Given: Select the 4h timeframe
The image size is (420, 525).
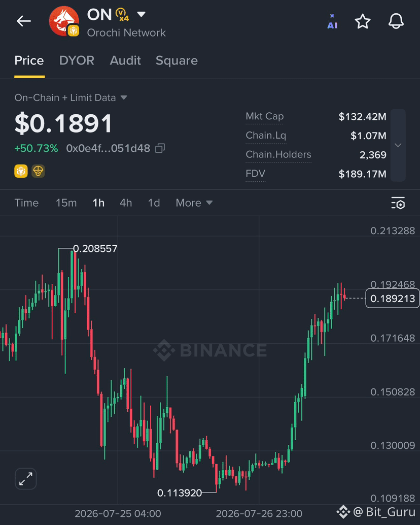Looking at the screenshot, I should [126, 203].
